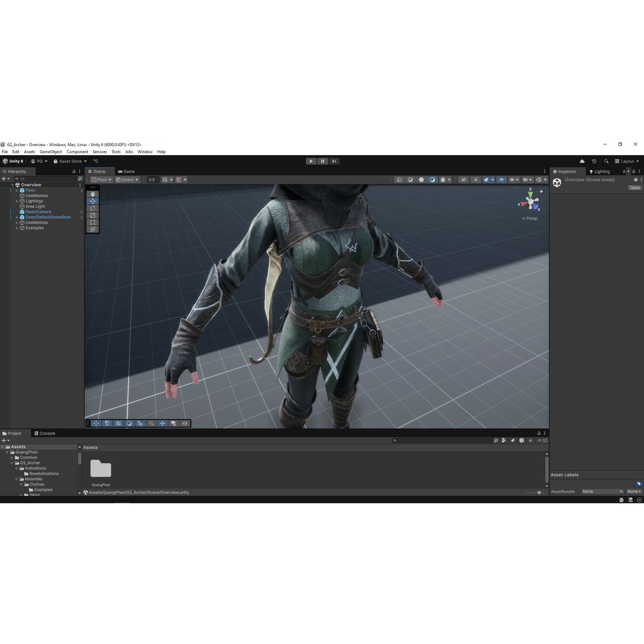Switch to the Console tab
644x644 pixels.
(45, 433)
